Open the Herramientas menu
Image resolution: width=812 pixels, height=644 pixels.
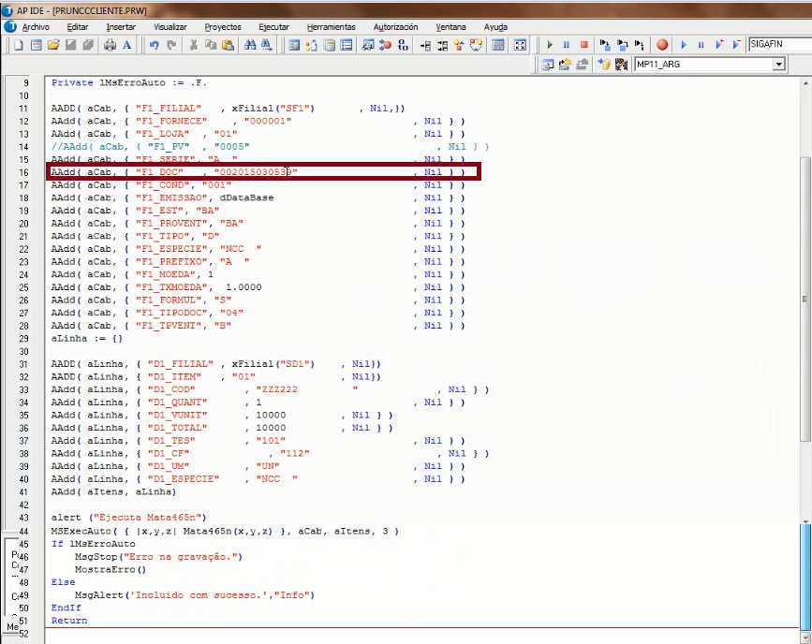click(331, 27)
